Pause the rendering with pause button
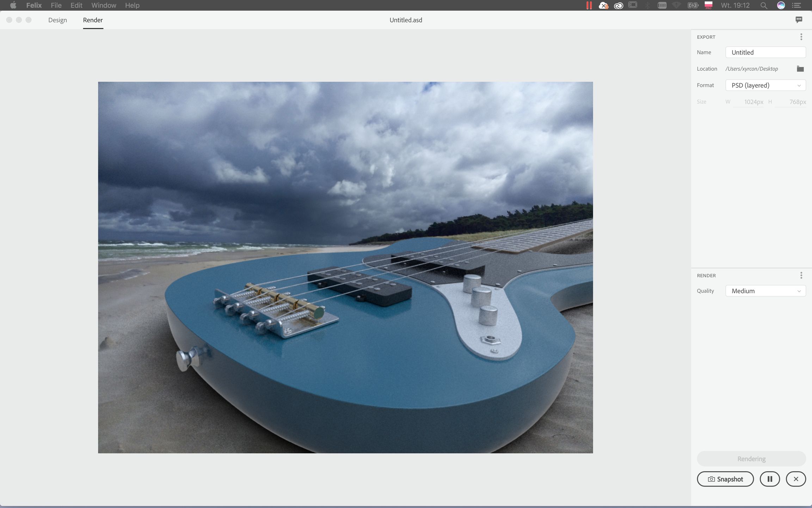Image resolution: width=812 pixels, height=508 pixels. (770, 479)
